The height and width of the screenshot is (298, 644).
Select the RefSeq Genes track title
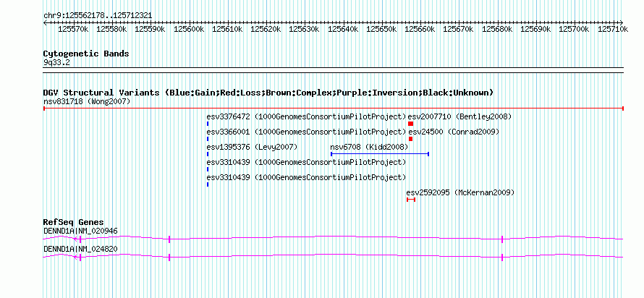74,223
